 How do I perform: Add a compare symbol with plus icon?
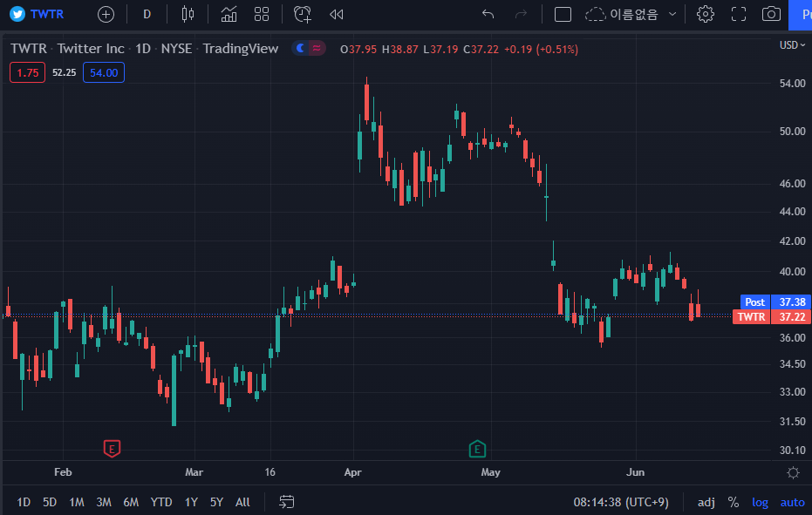tap(106, 15)
